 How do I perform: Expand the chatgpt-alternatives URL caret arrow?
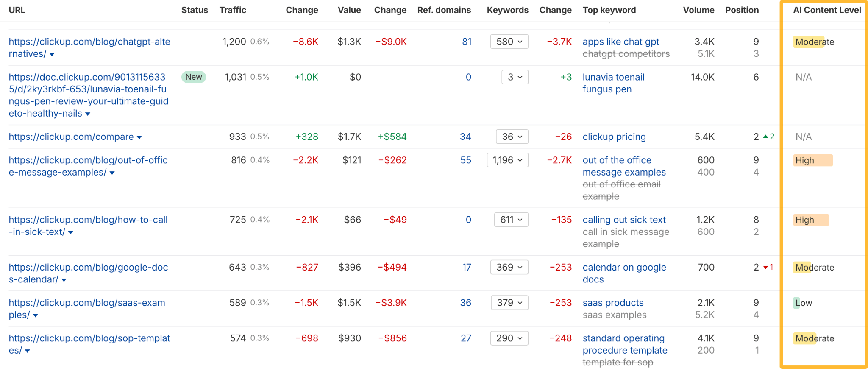[x=52, y=54]
